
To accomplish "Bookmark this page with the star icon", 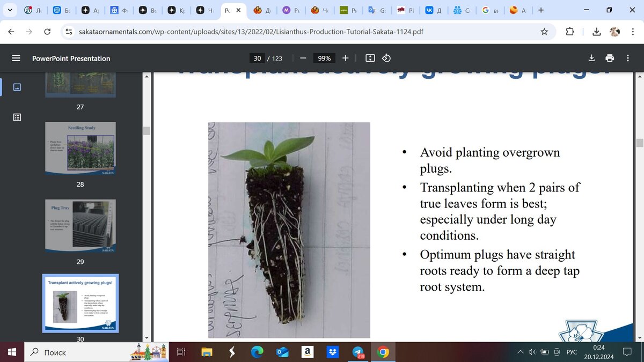I will 544,32.
